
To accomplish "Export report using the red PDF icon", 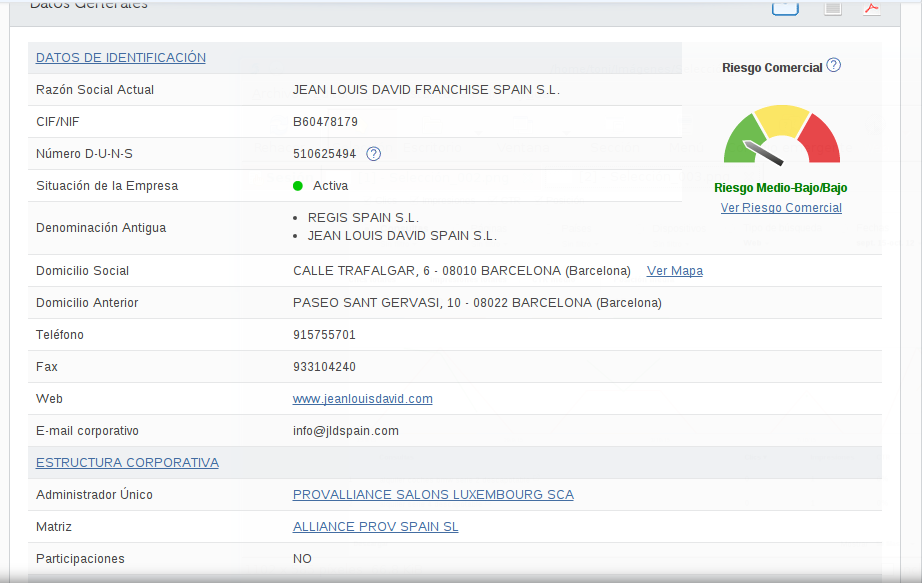I will pyautogui.click(x=871, y=8).
